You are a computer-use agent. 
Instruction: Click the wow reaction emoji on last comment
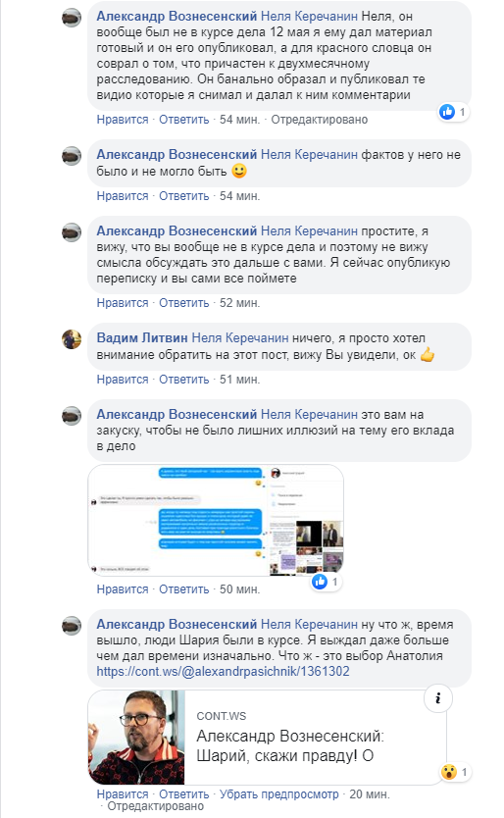pyautogui.click(x=448, y=772)
